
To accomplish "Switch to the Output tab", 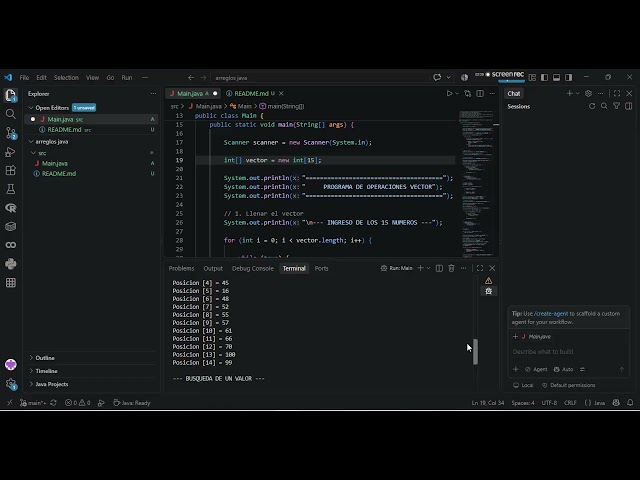I will click(x=213, y=268).
